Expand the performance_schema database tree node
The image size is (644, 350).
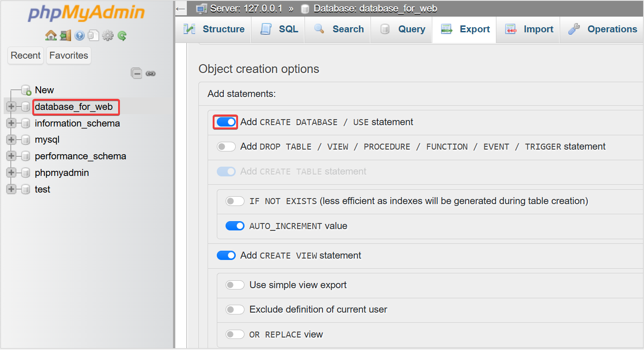[12, 157]
